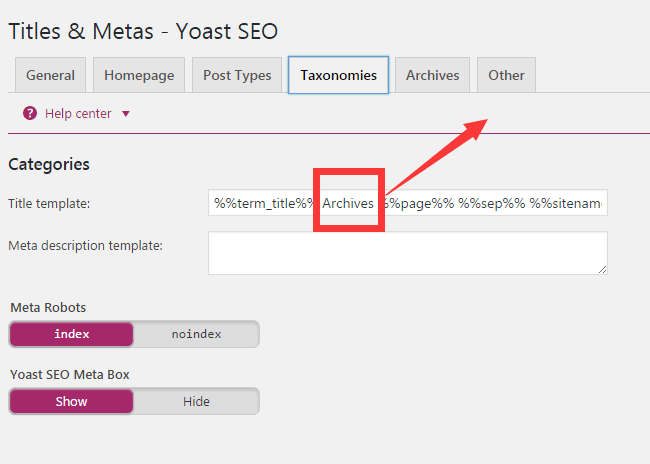
Task: Choose Show for Yoast SEO Meta Box
Action: 71,401
